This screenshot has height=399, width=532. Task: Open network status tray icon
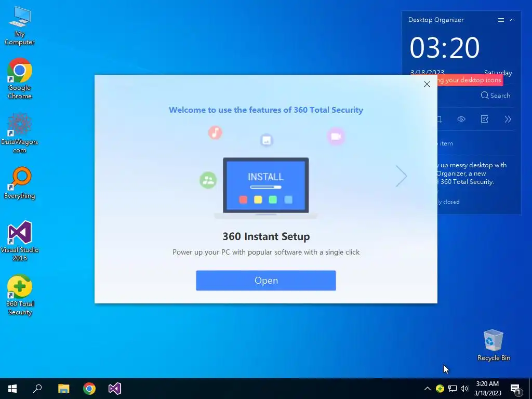click(453, 389)
